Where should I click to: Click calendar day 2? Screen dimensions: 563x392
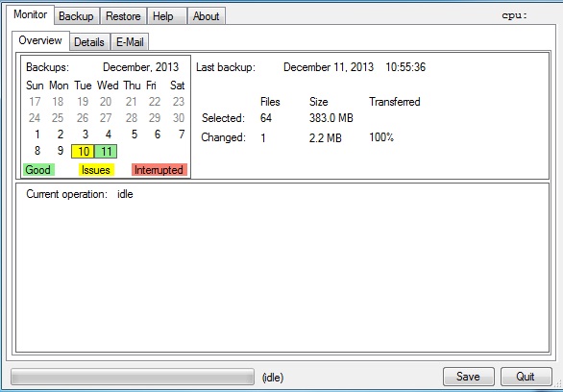click(61, 135)
